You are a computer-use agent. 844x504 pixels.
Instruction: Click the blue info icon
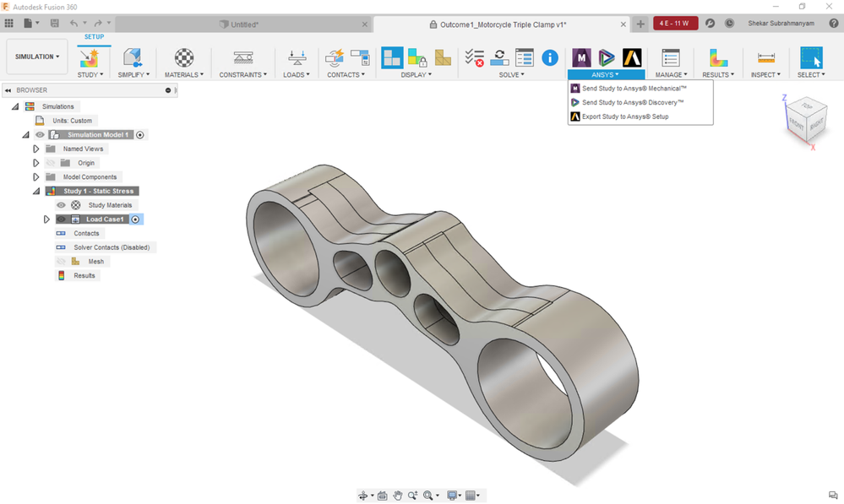coord(549,57)
